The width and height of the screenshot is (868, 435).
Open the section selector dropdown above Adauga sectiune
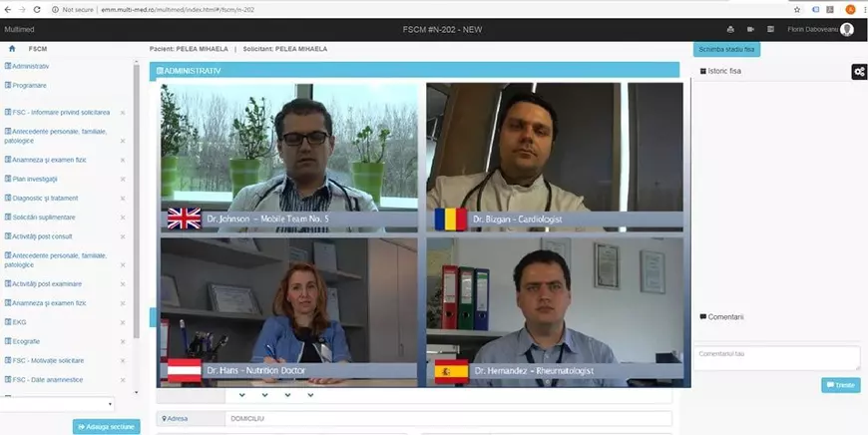click(57, 404)
